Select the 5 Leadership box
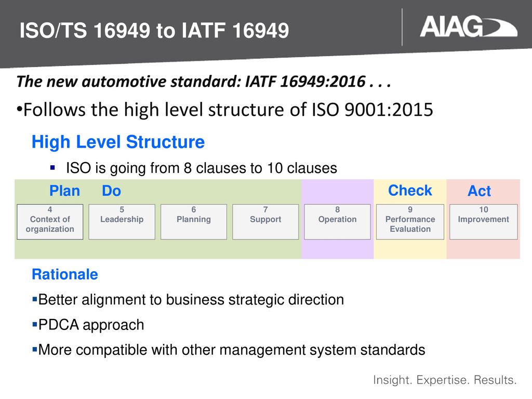This screenshot has height=399, width=532. pyautogui.click(x=122, y=222)
